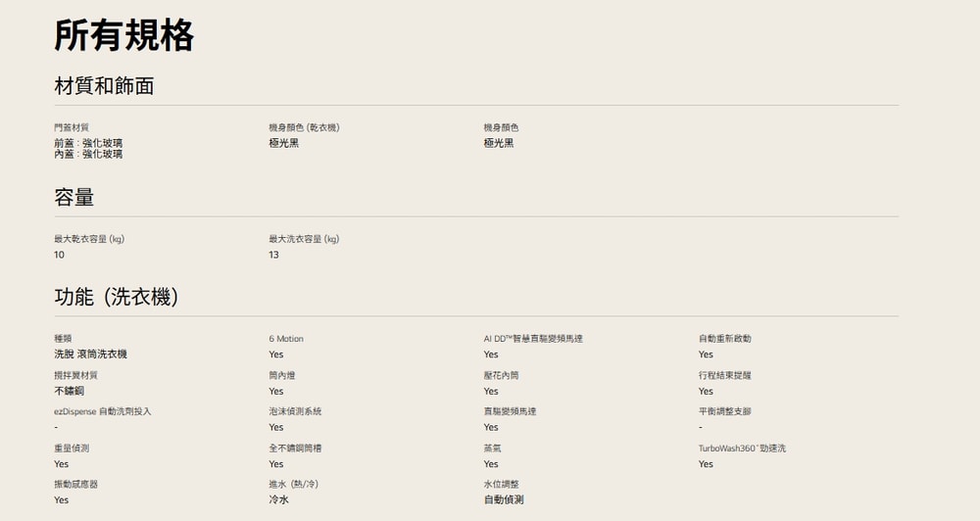Viewport: 980px width, 521px height.
Task: Click the 振動感應器 feature label
Action: pyautogui.click(x=75, y=485)
